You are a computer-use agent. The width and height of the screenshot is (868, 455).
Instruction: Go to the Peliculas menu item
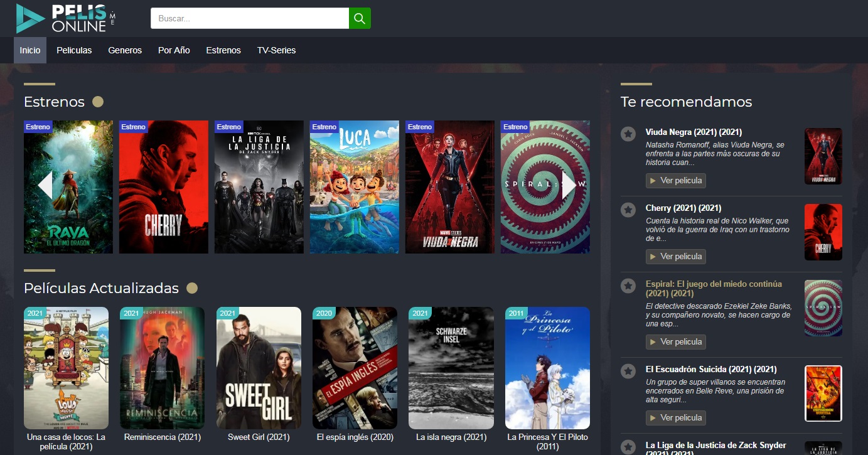74,50
